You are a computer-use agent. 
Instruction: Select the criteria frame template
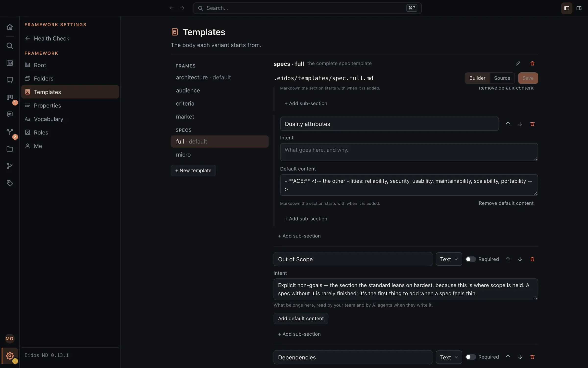220,104
